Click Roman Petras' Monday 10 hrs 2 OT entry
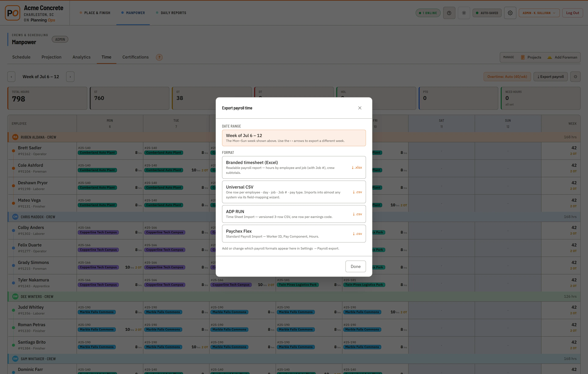The image size is (588, 374). click(x=133, y=330)
